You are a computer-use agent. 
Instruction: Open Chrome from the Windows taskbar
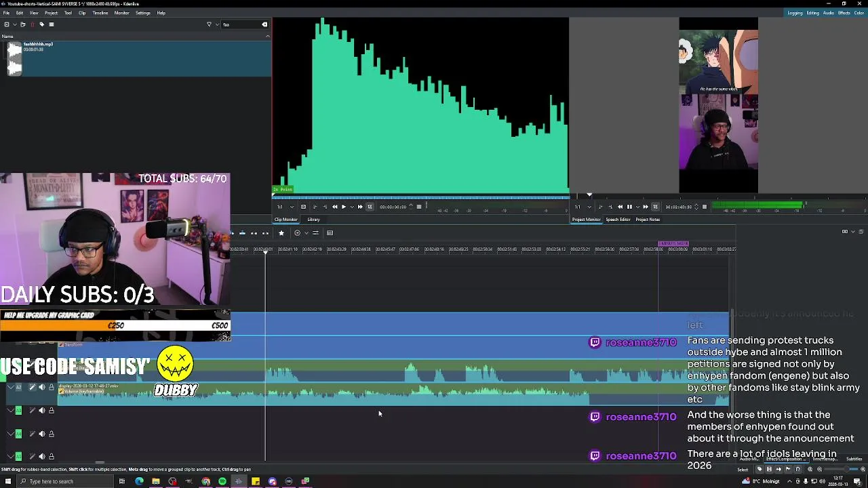tap(206, 481)
